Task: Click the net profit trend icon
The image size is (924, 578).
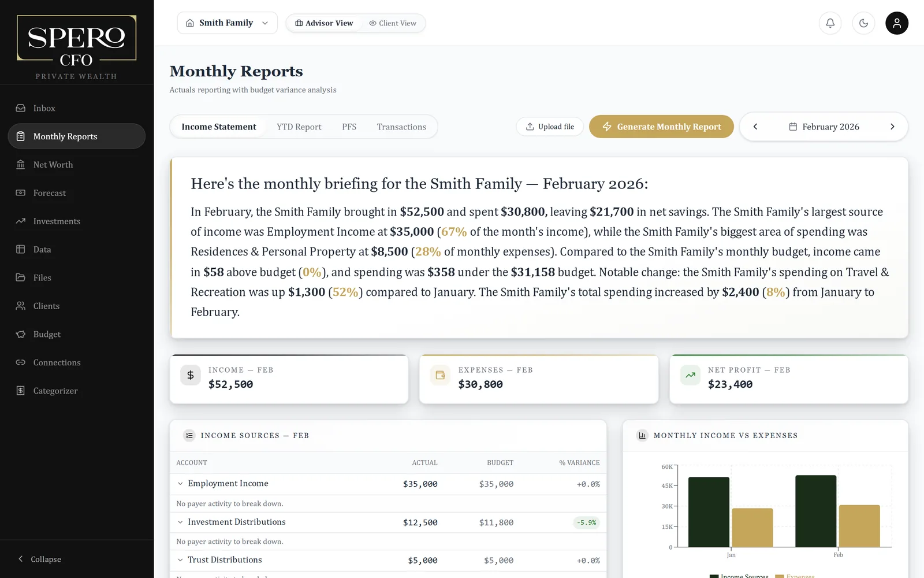Action: click(690, 375)
